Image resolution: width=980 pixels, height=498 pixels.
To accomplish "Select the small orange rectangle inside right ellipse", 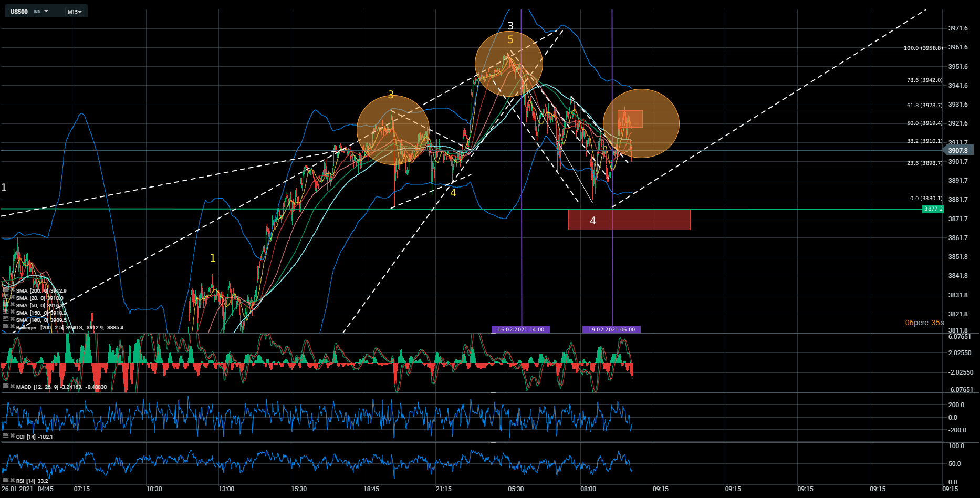I will [631, 119].
